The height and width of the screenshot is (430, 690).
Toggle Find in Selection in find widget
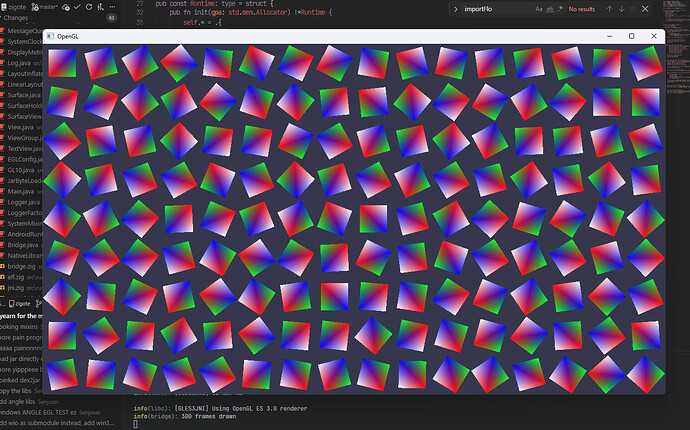633,9
